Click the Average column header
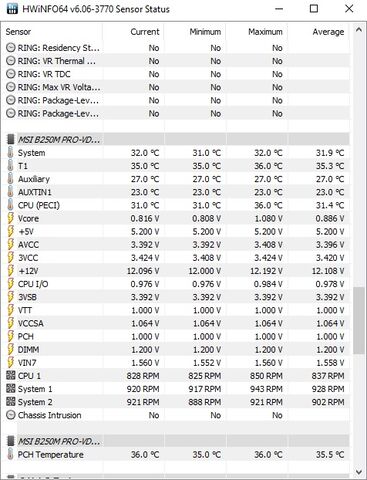Screen dimensions: 367x480 pyautogui.click(x=328, y=32)
